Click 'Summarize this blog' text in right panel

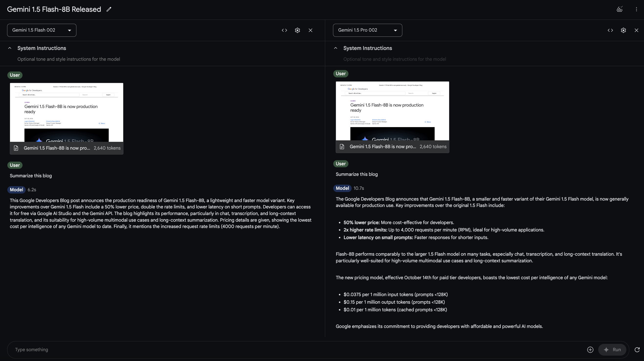(x=357, y=174)
